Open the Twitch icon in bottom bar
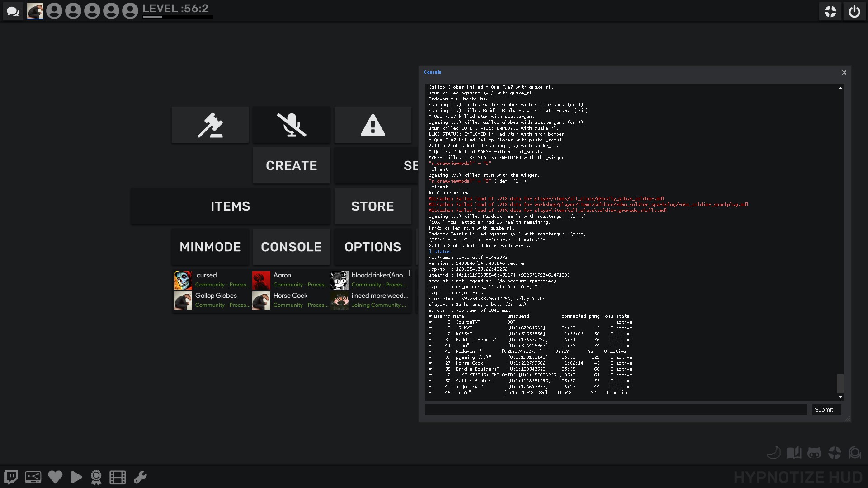 click(11, 477)
